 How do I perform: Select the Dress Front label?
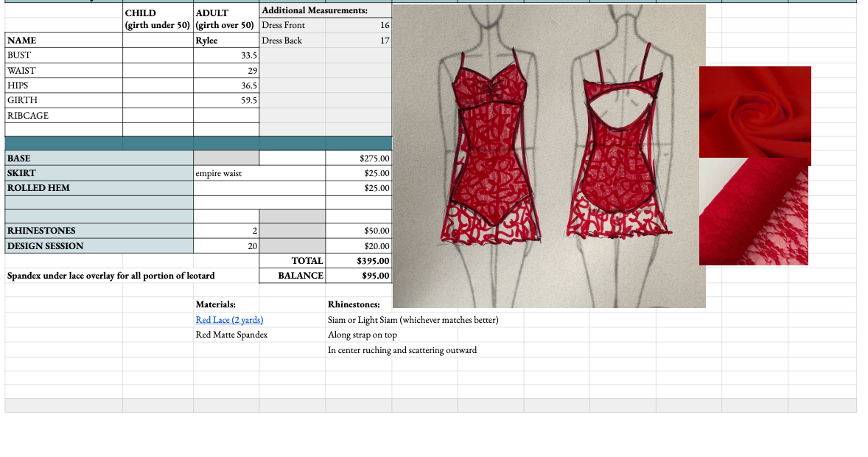point(293,26)
